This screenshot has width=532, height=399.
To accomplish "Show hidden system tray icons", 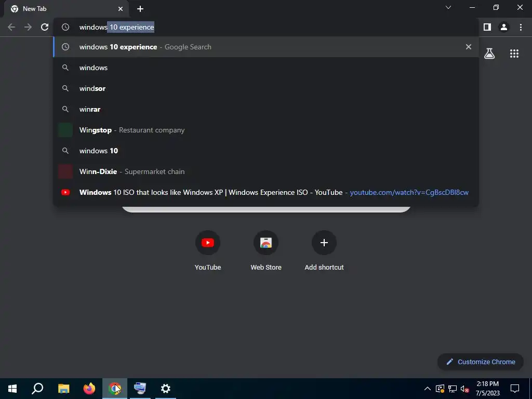I will tap(428, 389).
